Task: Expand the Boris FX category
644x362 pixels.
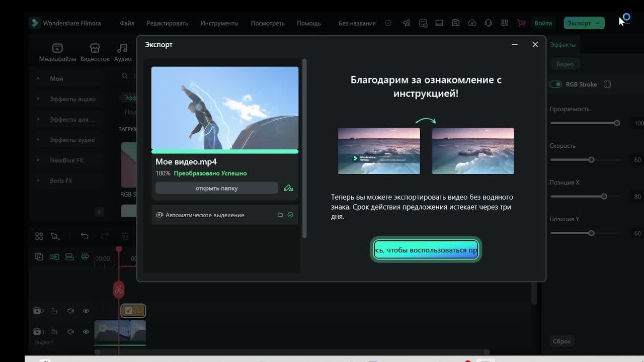Action: coord(38,180)
